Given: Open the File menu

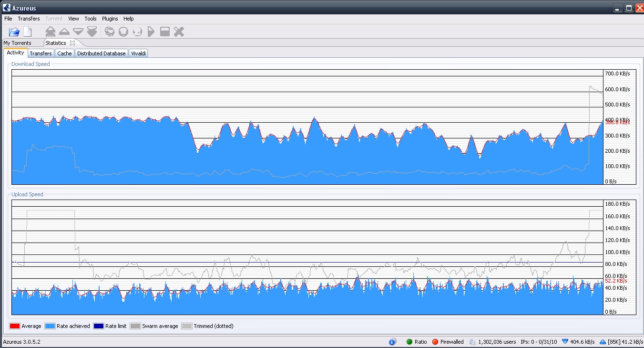Looking at the screenshot, I should point(8,19).
